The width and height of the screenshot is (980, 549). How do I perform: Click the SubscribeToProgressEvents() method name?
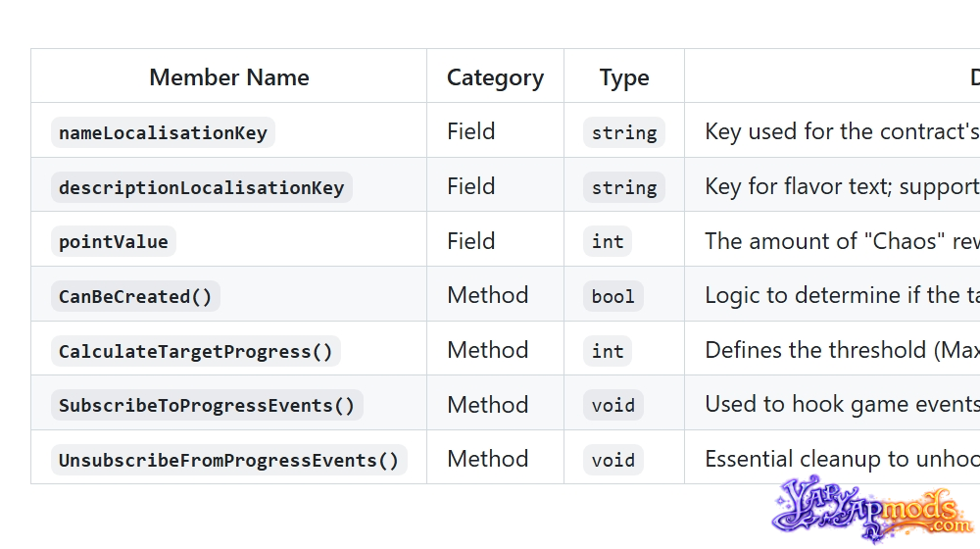coord(207,406)
